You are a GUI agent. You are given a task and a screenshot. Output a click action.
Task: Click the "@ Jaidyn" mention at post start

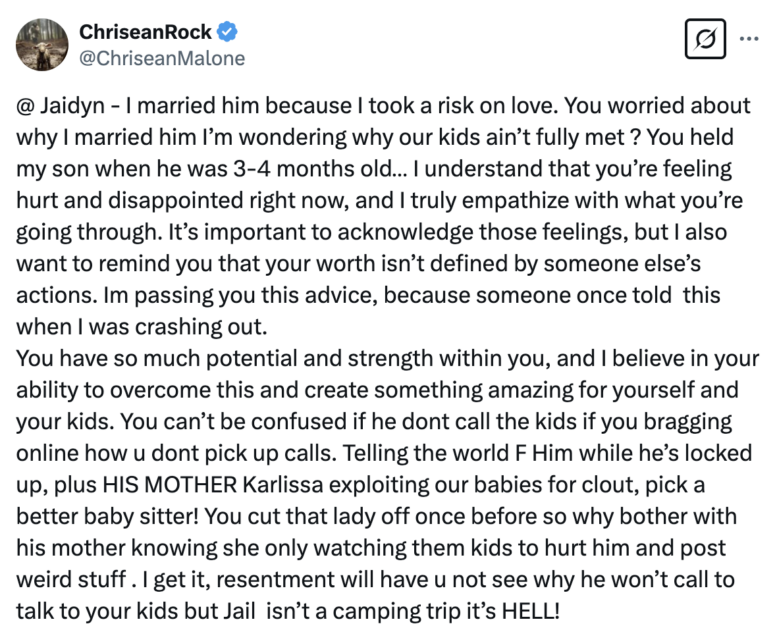[x=60, y=106]
